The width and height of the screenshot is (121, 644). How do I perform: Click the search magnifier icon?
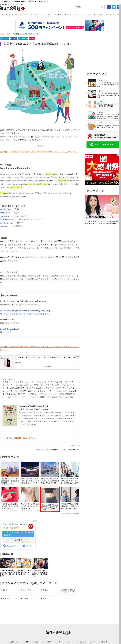(102, 7)
